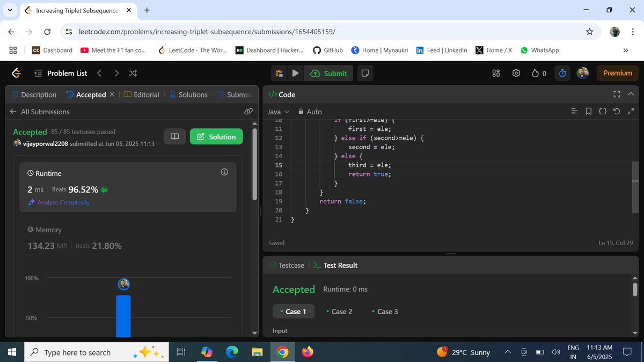644x362 pixels.
Task: Expand more bookmarks chevron
Action: (x=625, y=50)
